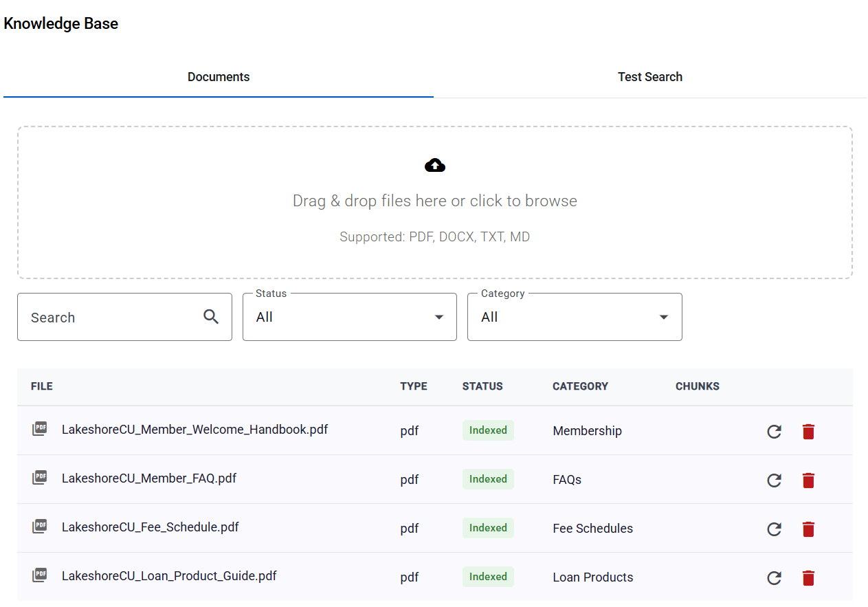Click the cloud upload icon
This screenshot has width=868, height=607.
coord(435,166)
